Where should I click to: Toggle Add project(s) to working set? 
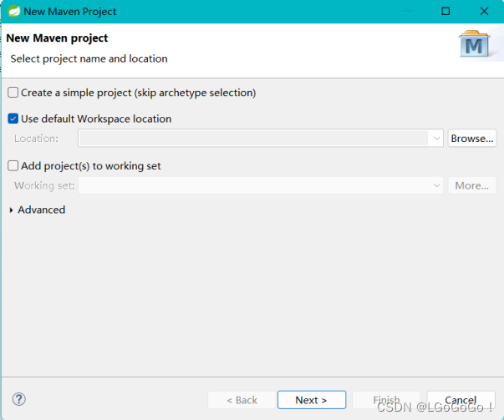point(13,166)
